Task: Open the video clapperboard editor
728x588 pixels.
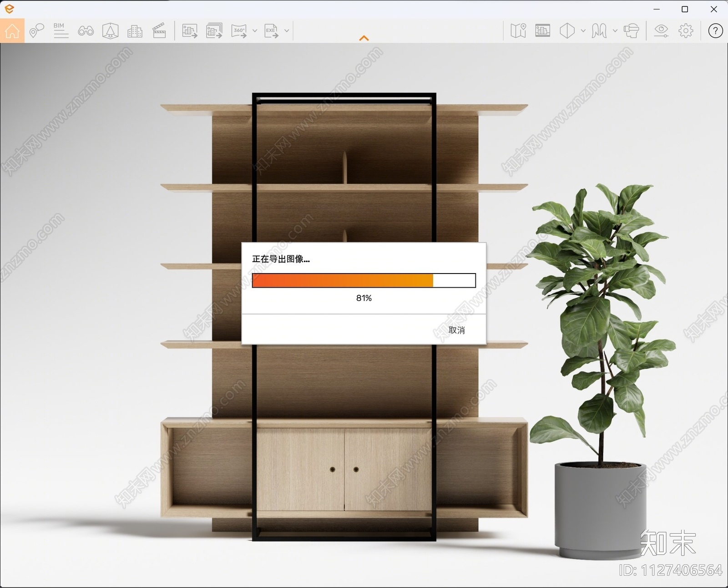Action: click(x=159, y=31)
